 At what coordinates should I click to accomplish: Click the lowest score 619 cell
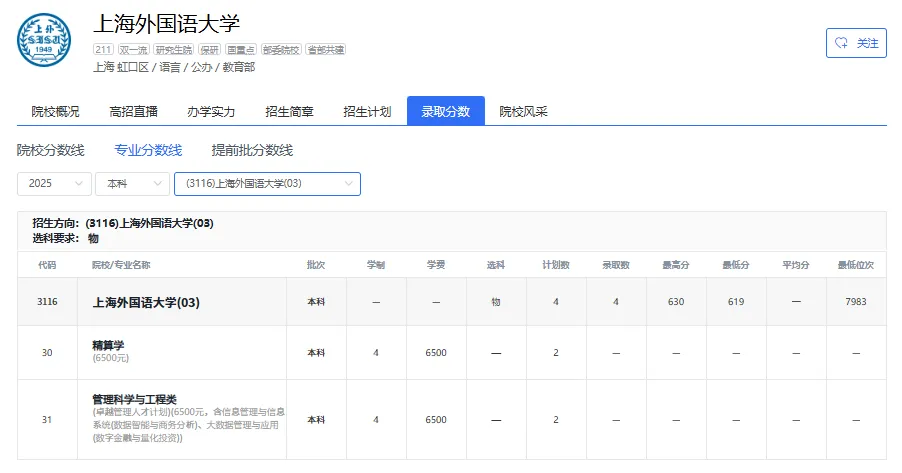click(736, 302)
